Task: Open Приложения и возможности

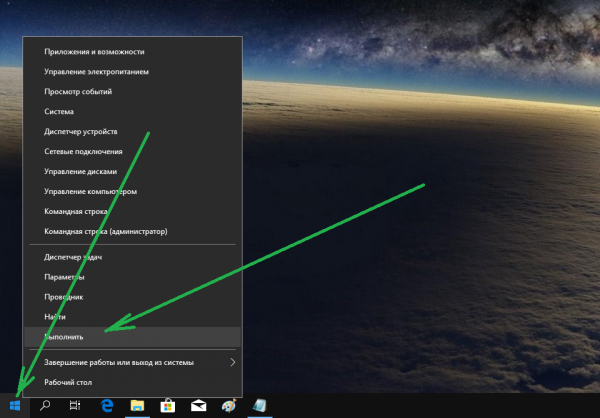Action: (132, 52)
